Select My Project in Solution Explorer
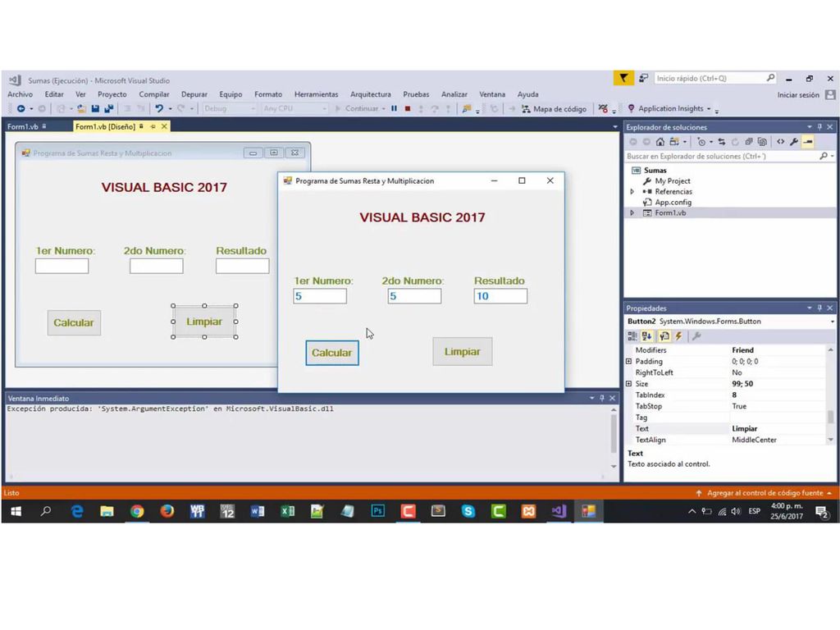This screenshot has width=840, height=630. click(673, 181)
